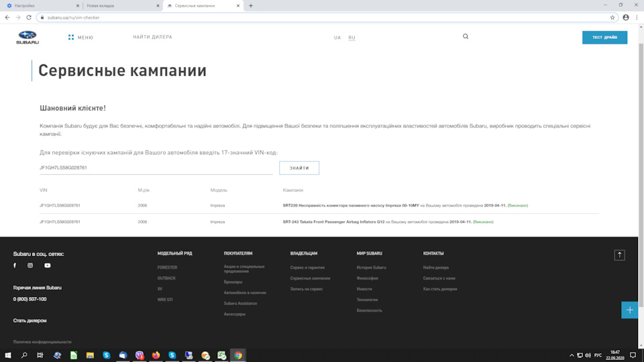Select the Сервисные кампании browser tab
Viewport: 644px width, 362px height.
[203, 6]
